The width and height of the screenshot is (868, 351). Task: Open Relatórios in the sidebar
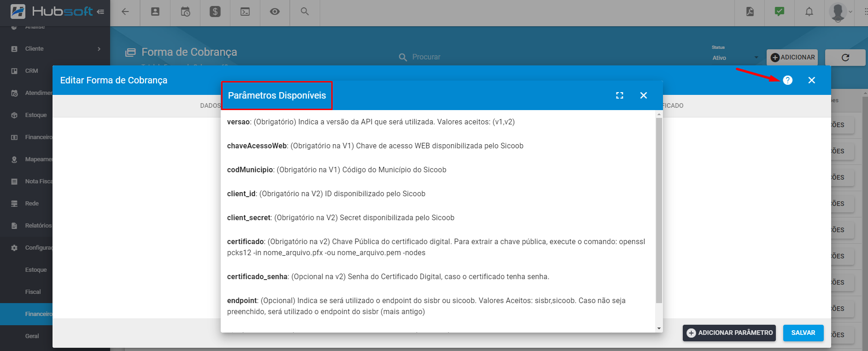[x=38, y=226]
